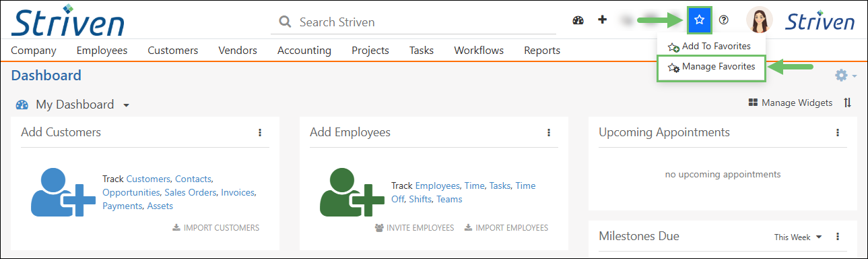Image resolution: width=868 pixels, height=259 pixels.
Task: Click INVITE EMPLOYEES button
Action: pyautogui.click(x=414, y=227)
